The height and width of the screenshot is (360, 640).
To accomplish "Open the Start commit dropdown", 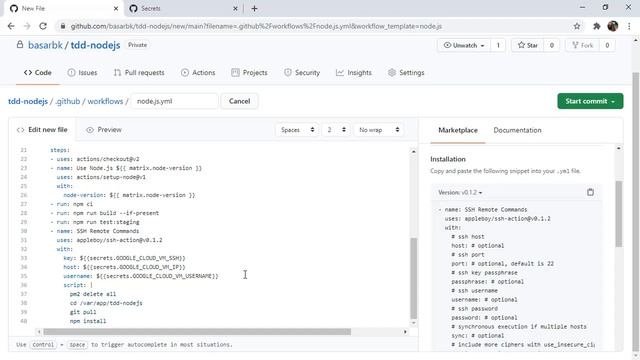I will point(590,101).
